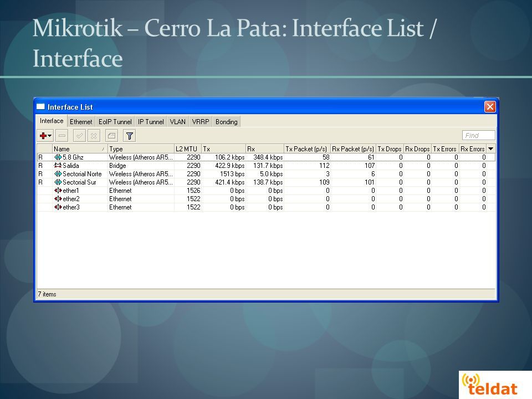The image size is (532, 399).
Task: Click the ether2 ethernet icon
Action: pos(58,199)
